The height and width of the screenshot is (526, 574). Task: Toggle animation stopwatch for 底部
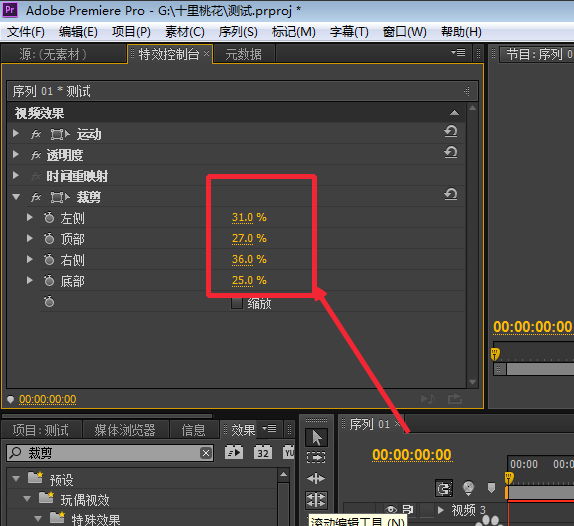click(x=49, y=281)
